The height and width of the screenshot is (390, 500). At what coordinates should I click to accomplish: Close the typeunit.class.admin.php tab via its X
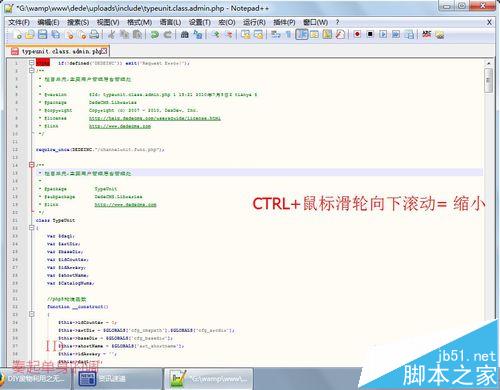click(x=105, y=51)
